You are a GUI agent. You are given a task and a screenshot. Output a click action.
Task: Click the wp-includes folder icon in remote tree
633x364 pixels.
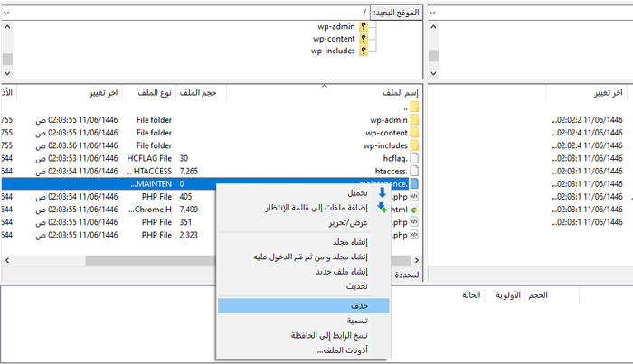click(x=364, y=51)
